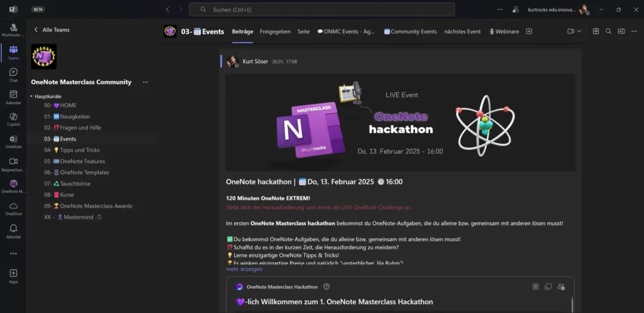This screenshot has height=313, width=644.
Task: Open the meeting options dropdown arrow
Action: 579,31
